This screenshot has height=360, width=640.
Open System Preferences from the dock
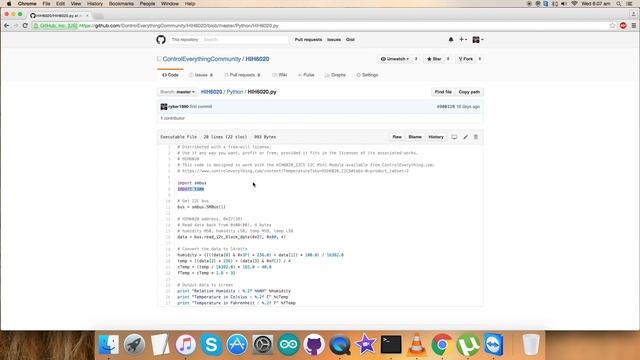263,344
